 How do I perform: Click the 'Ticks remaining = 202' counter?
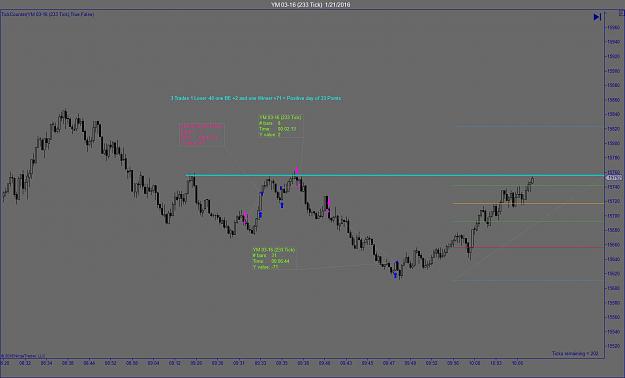pyautogui.click(x=575, y=354)
